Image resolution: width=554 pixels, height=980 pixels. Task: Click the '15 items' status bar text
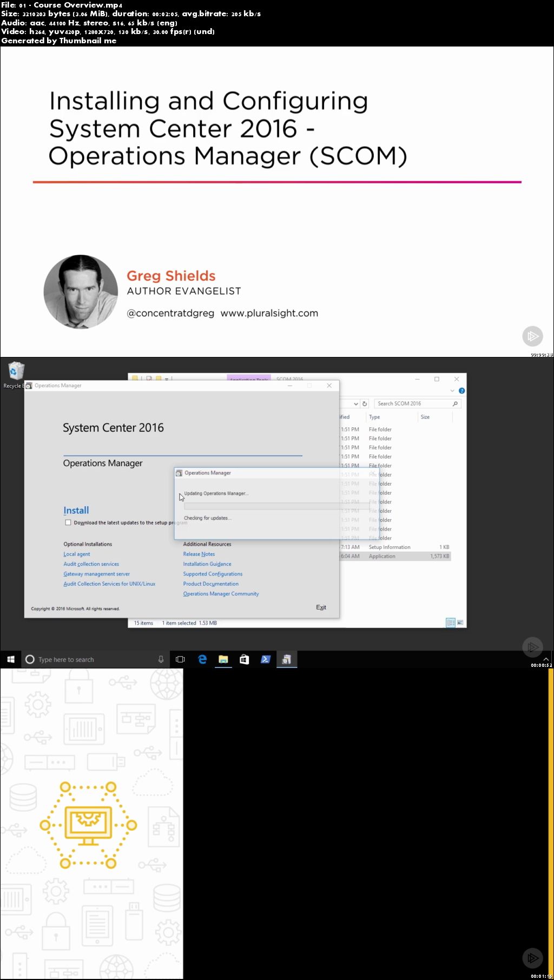coord(143,623)
